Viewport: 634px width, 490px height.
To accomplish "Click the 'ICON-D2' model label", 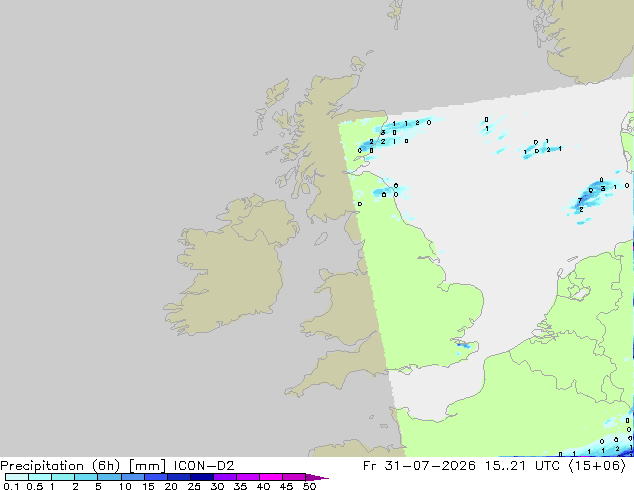I will click(x=204, y=466).
